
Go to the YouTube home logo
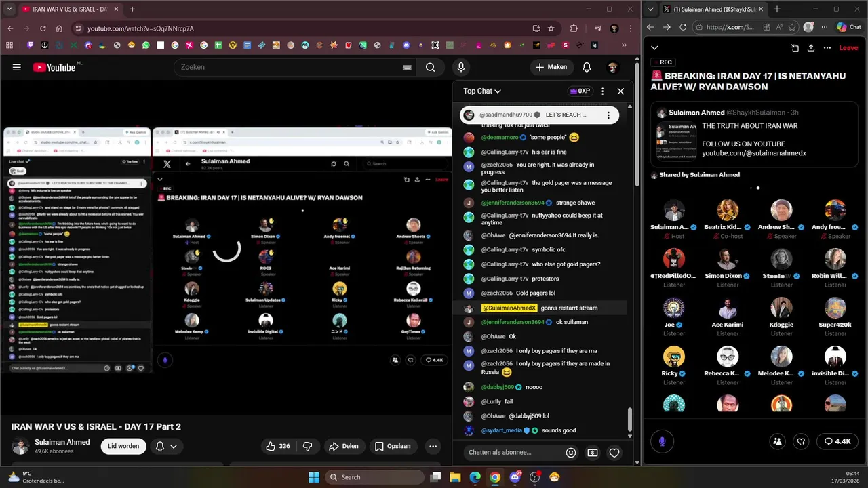(x=54, y=67)
